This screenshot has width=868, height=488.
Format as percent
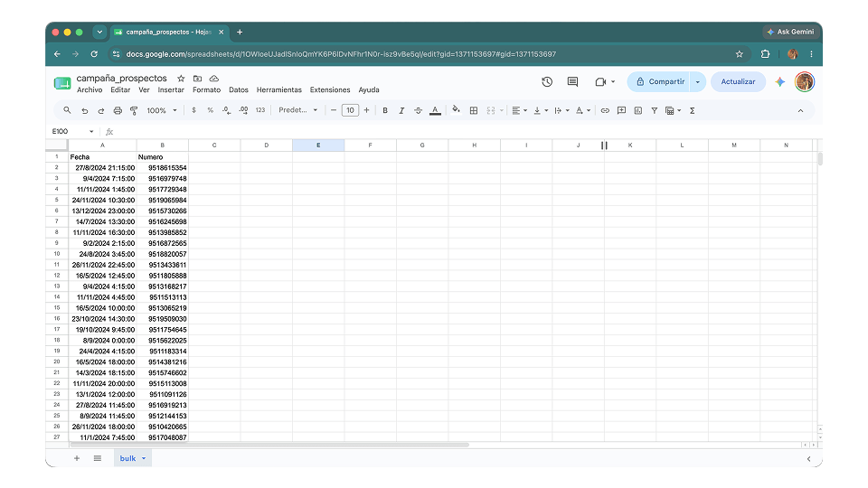[x=211, y=110]
